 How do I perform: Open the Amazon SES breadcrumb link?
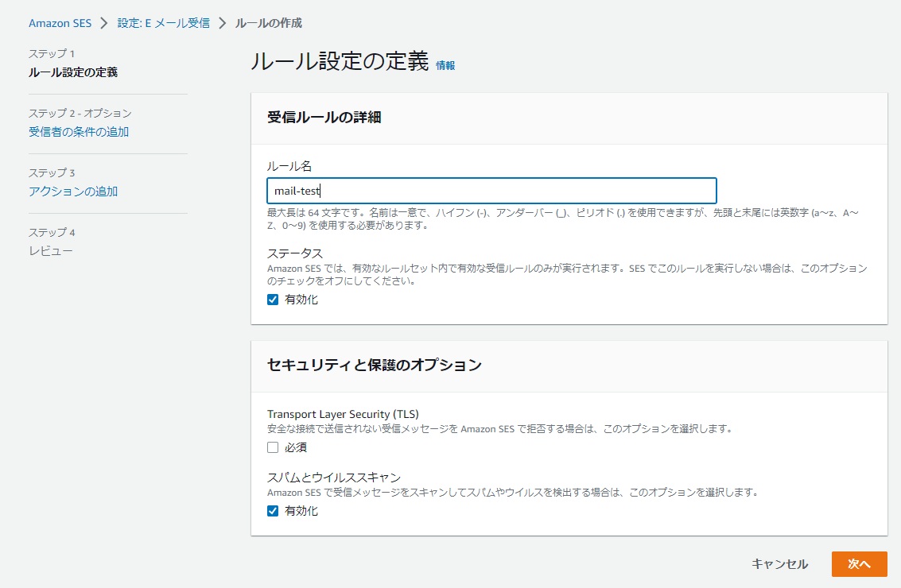click(60, 23)
